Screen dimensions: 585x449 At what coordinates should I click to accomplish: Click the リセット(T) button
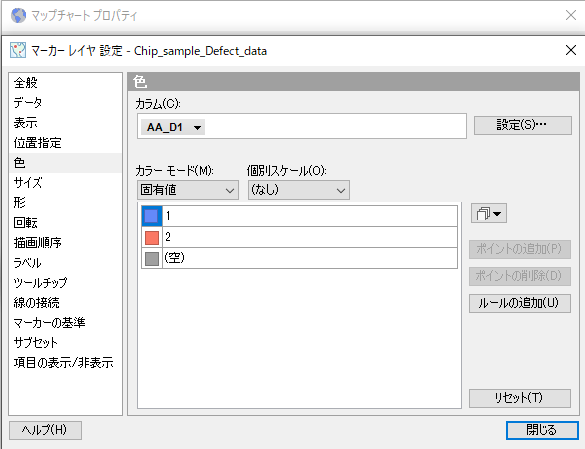click(x=520, y=398)
